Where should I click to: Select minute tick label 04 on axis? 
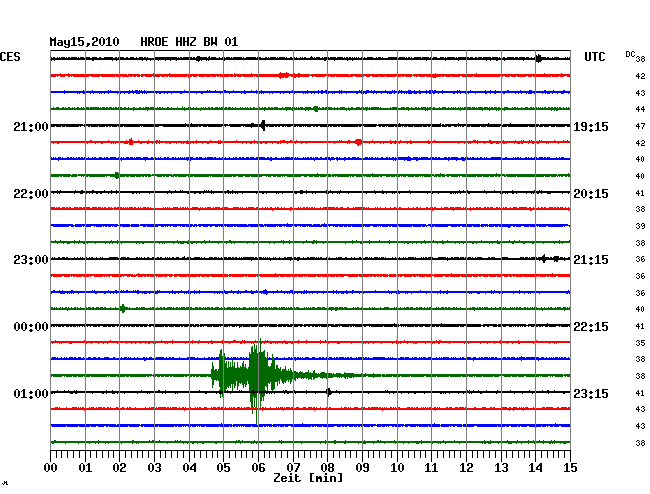click(x=189, y=467)
